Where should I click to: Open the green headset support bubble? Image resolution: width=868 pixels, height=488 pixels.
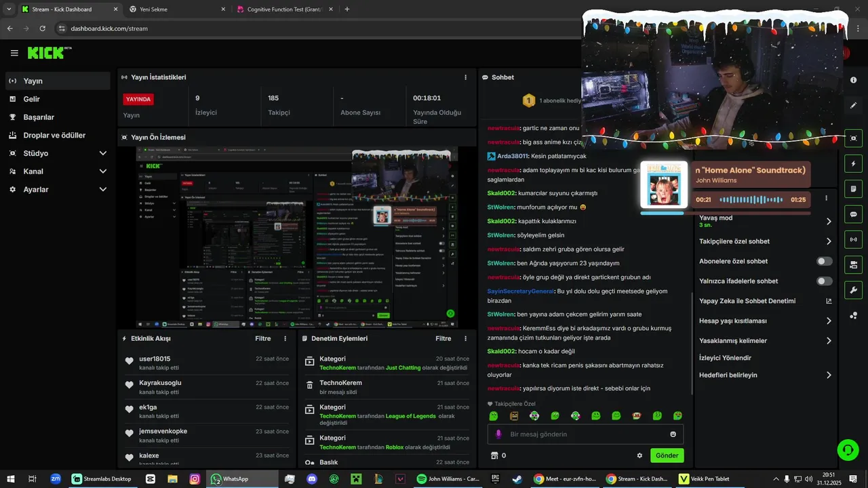(847, 449)
